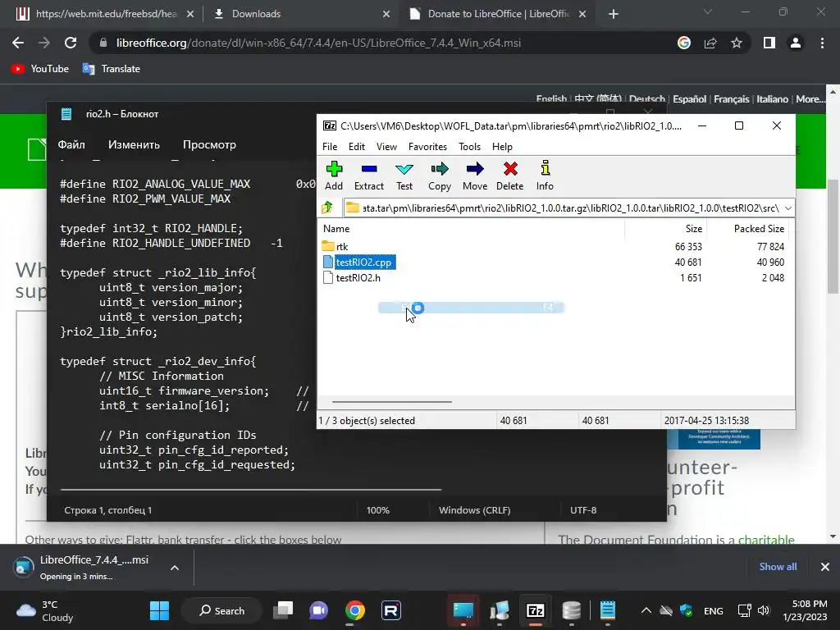This screenshot has height=630, width=840.
Task: Open the YouTube bookmark
Action: tap(40, 69)
